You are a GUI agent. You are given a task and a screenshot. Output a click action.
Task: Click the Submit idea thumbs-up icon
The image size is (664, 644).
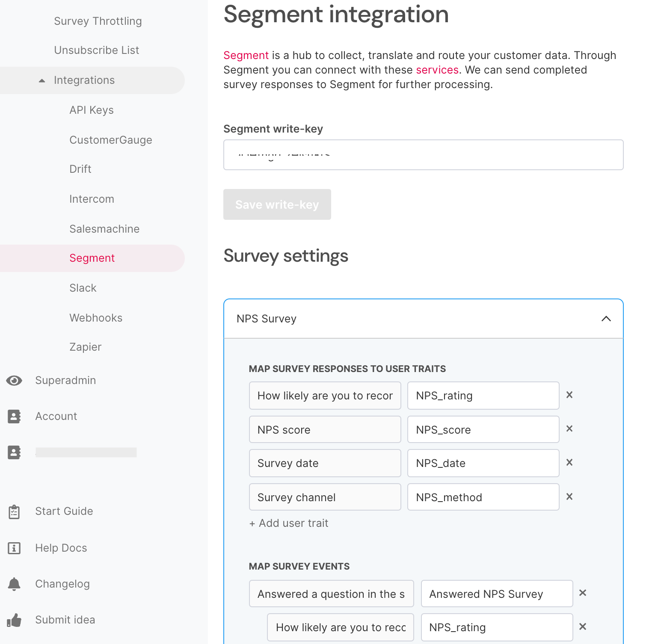15,620
